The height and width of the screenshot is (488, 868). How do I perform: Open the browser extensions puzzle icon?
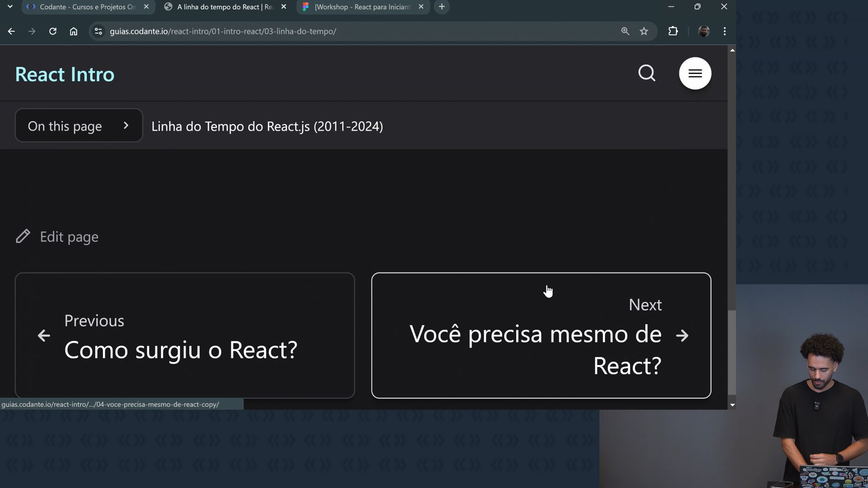673,31
